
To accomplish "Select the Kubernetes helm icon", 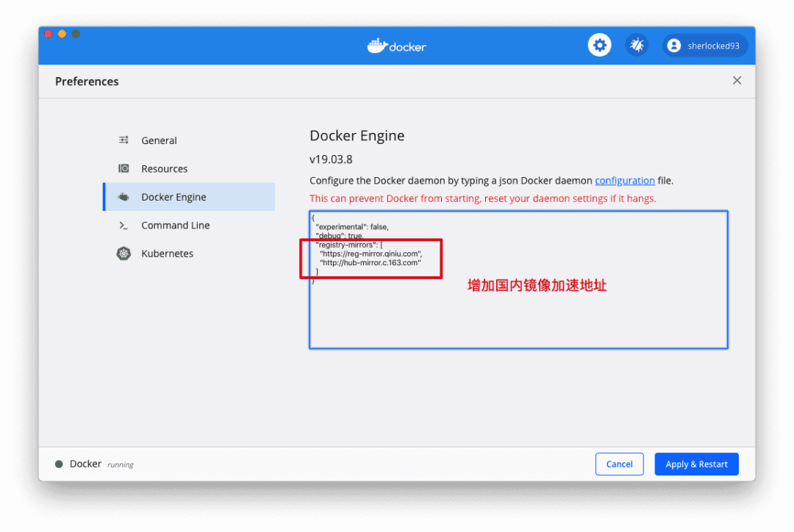I will tap(124, 253).
